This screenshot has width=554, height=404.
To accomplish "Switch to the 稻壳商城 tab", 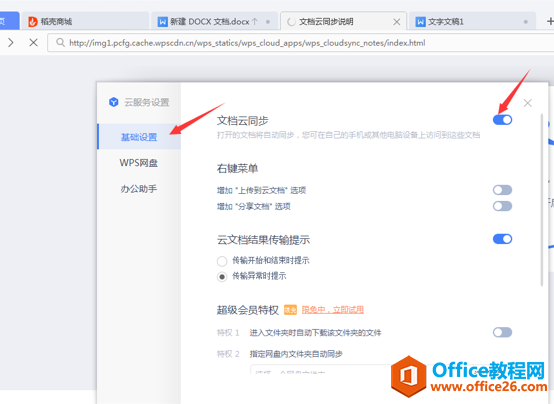I will point(85,22).
